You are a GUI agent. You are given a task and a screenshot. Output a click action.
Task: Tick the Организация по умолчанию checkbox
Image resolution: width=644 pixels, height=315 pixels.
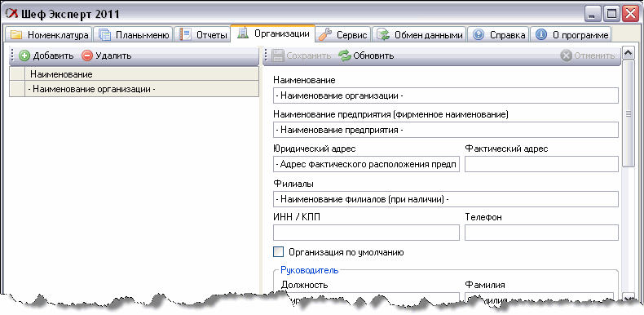279,251
